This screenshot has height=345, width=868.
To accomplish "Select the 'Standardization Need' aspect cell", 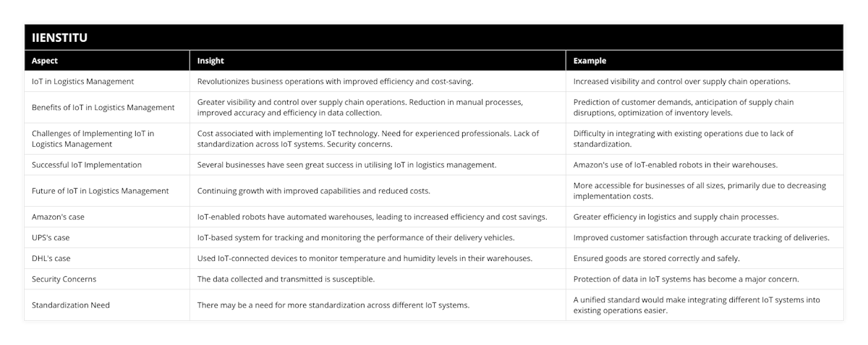I will click(x=71, y=305).
